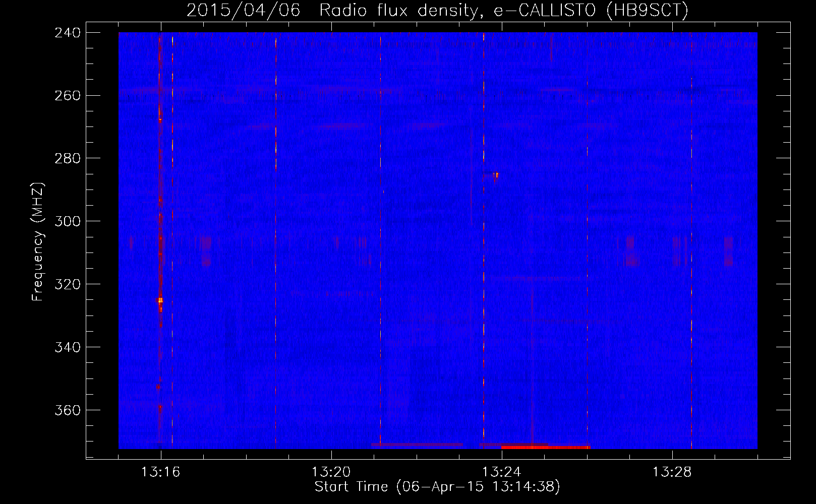Click the 13:20 time tick label

tap(331, 472)
